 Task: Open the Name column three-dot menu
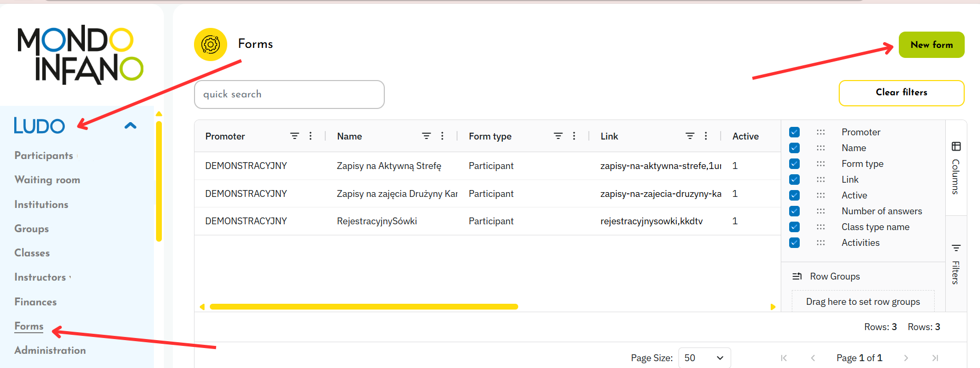442,136
